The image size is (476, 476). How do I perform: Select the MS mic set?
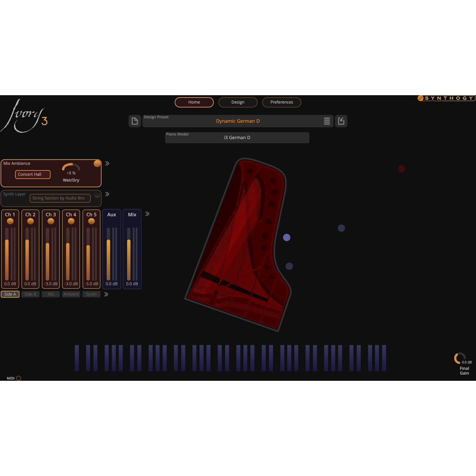(x=51, y=294)
